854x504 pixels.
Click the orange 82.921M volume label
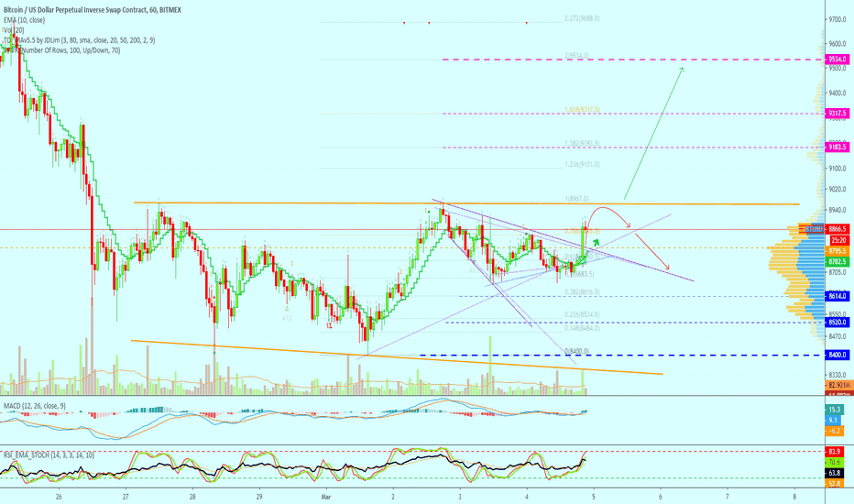(x=838, y=385)
